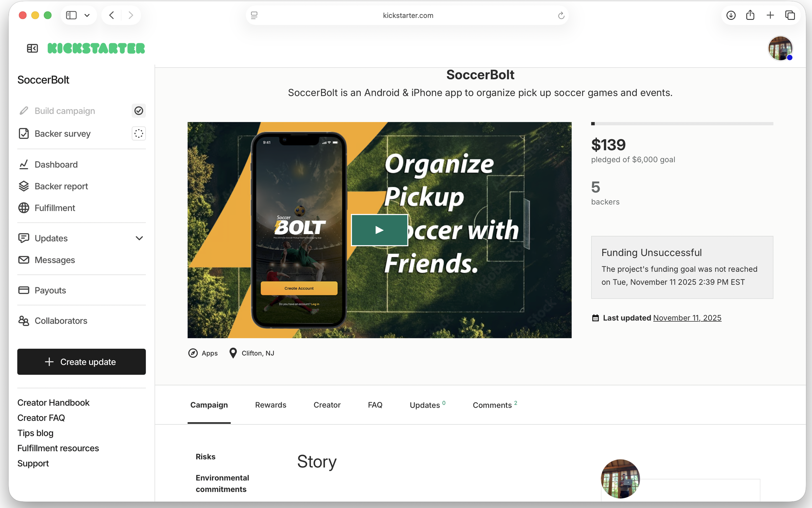Click the funding progress bar

pos(682,124)
